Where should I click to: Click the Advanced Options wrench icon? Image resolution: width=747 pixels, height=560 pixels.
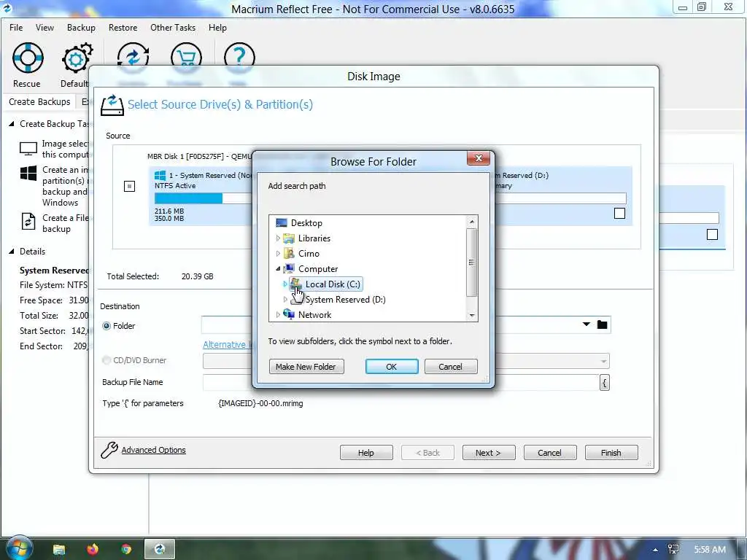coord(109,449)
